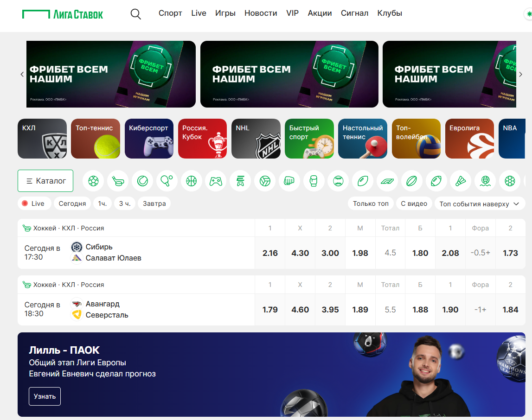Select the ice hockey stick icon
The image size is (532, 420).
[x=118, y=181]
